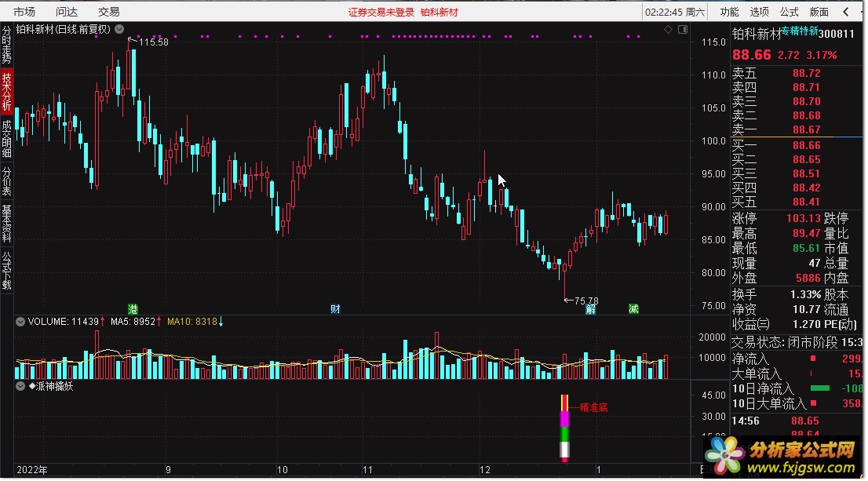This screenshot has height=481, width=868.
Task: Open the 选项 menu
Action: (759, 12)
